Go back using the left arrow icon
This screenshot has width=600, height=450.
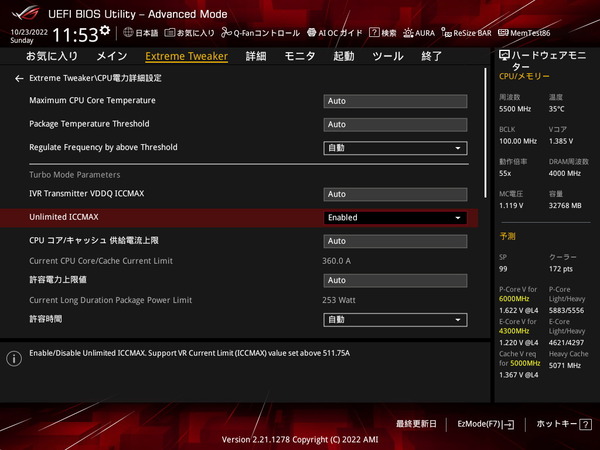pos(19,78)
